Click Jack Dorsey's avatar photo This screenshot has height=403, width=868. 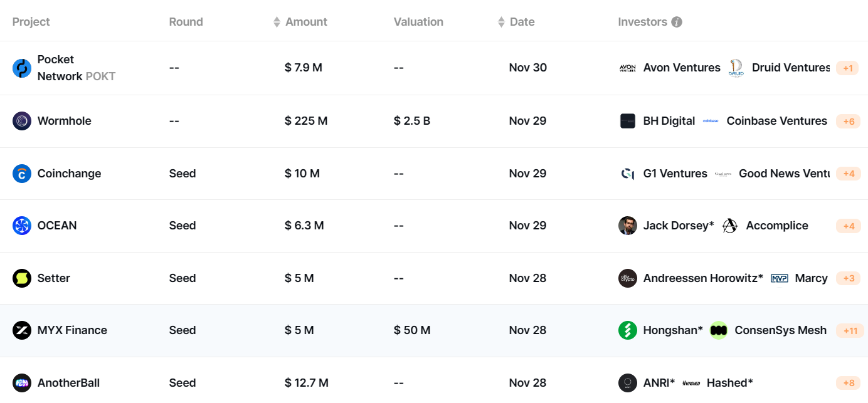628,226
